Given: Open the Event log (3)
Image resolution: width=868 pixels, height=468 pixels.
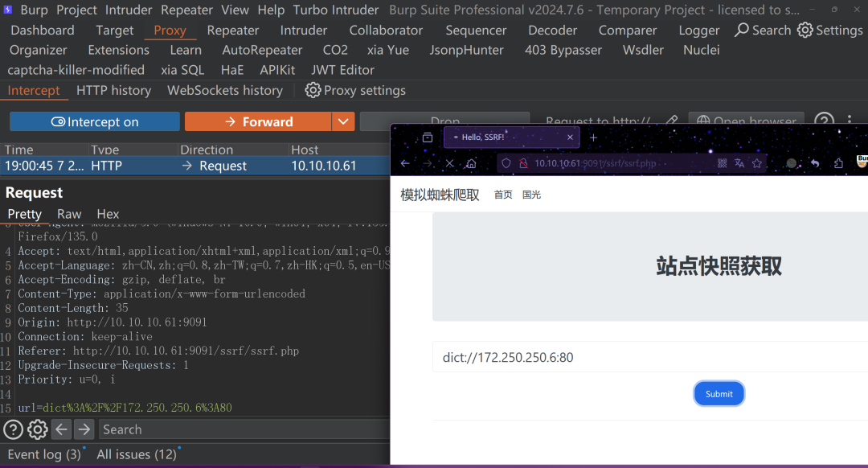Looking at the screenshot, I should [x=44, y=454].
